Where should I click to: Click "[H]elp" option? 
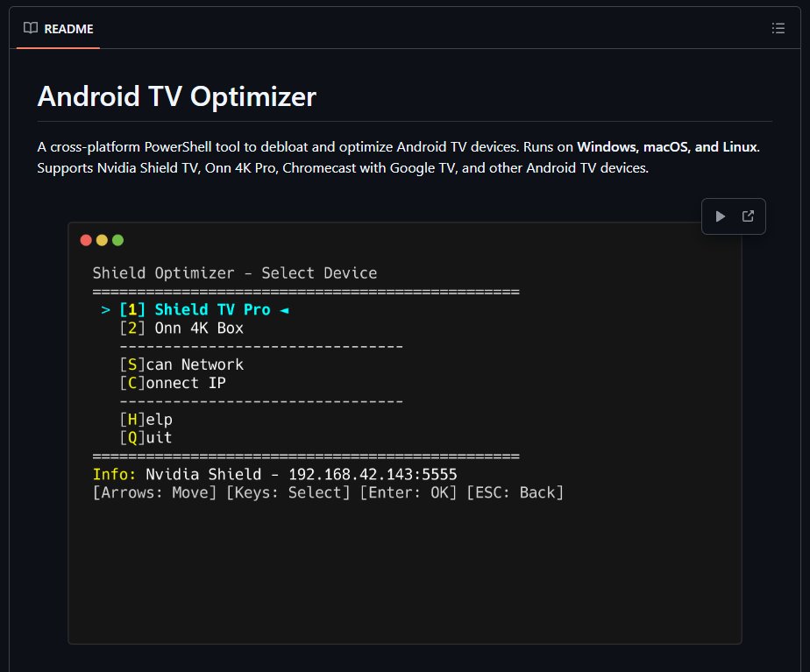point(146,420)
